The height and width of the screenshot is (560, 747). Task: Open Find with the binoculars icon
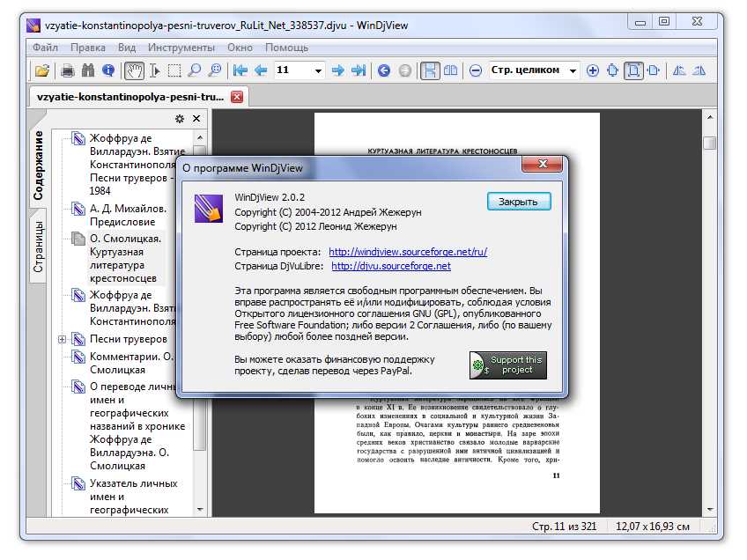pyautogui.click(x=88, y=70)
